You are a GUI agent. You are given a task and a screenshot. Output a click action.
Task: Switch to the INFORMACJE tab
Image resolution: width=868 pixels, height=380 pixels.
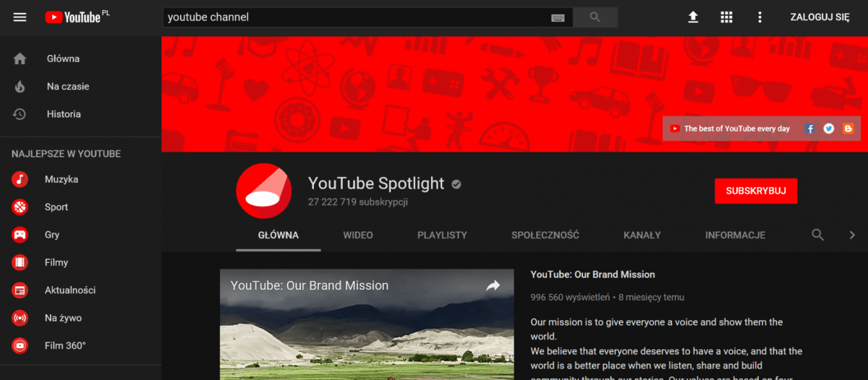[736, 236]
